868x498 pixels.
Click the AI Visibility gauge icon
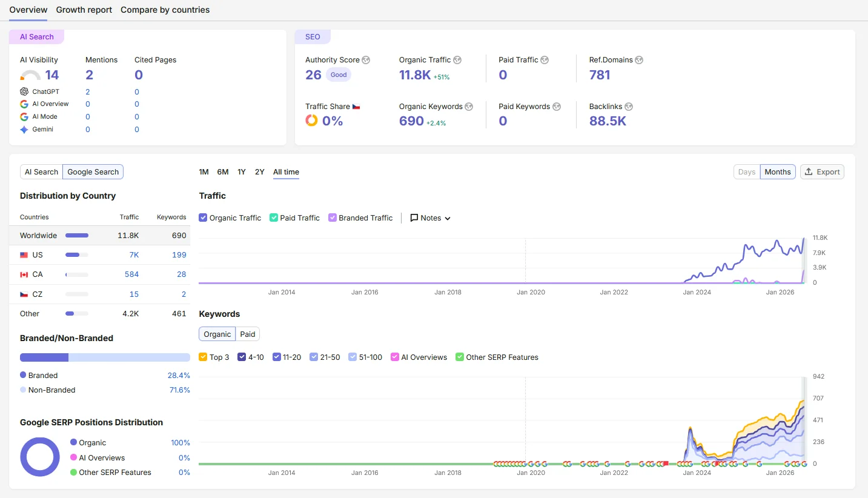[30, 76]
